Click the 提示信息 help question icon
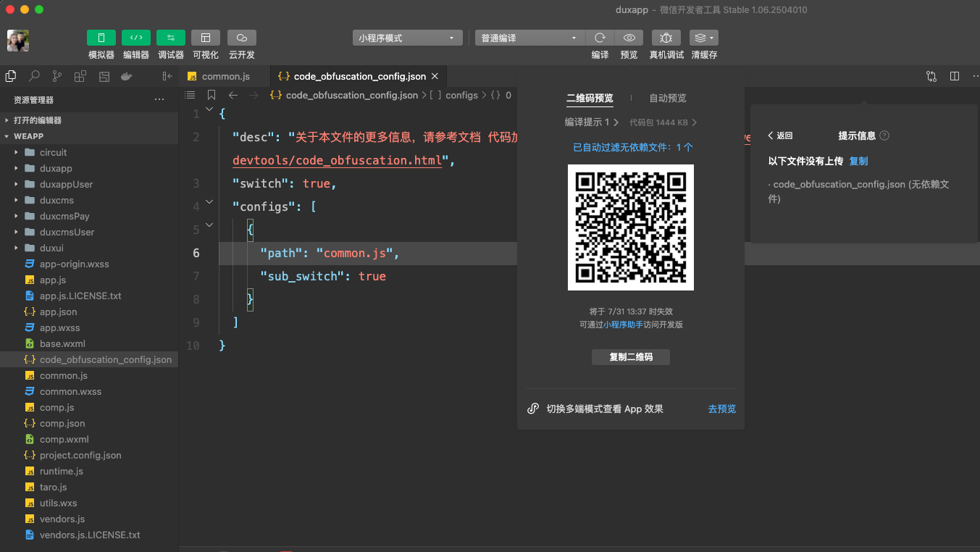Image resolution: width=980 pixels, height=552 pixels. [x=884, y=135]
